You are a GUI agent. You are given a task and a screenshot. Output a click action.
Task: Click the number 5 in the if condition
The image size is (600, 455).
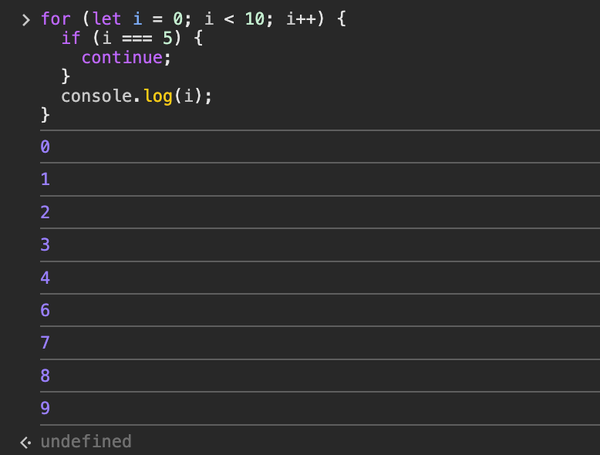pos(169,39)
